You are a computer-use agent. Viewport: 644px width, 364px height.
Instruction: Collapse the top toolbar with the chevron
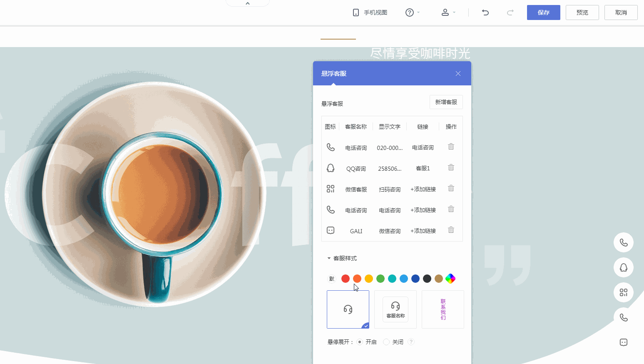coord(248,3)
